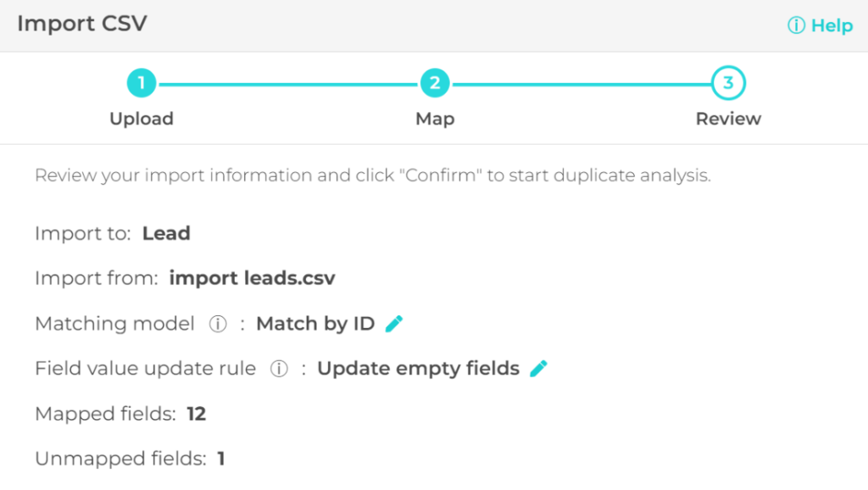Viewport: 868px width, 490px height.
Task: Click progress line between Upload and Map
Action: pos(288,83)
